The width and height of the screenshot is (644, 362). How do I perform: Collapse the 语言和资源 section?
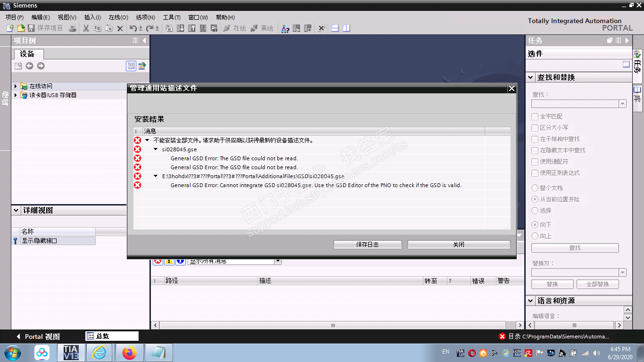(531, 301)
